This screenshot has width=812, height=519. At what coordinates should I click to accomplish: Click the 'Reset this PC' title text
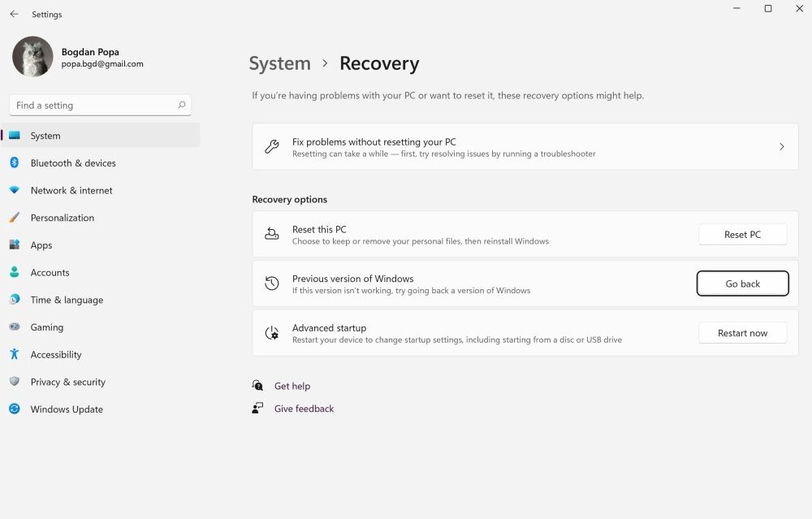(319, 230)
